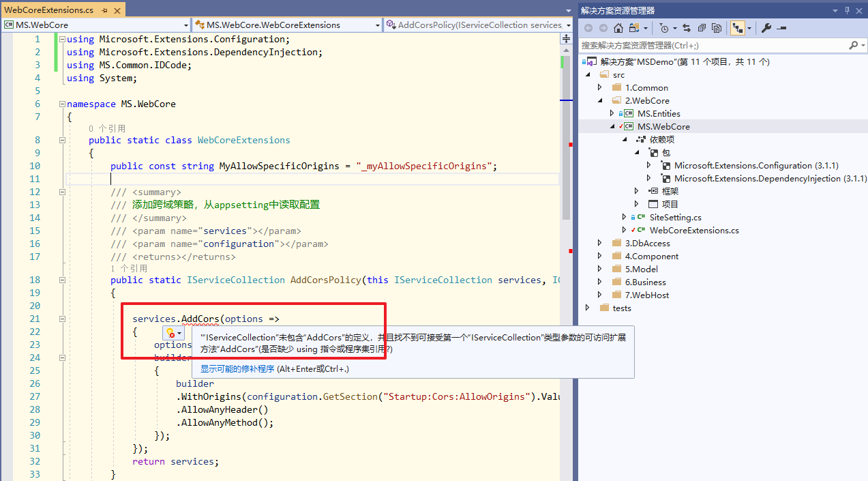868x481 pixels.
Task: Click the lightbulb quick actions icon
Action: pyautogui.click(x=170, y=333)
